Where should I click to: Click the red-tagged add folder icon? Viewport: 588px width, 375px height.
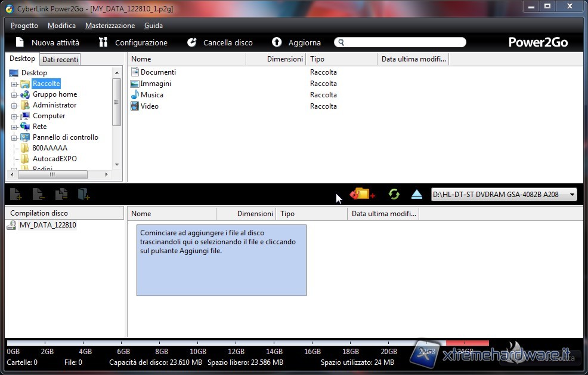(362, 194)
